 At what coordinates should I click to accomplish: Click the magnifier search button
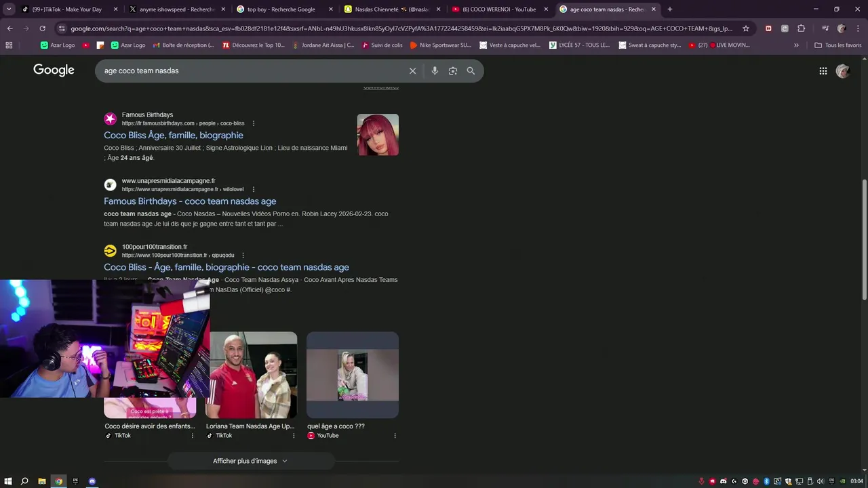[471, 70]
